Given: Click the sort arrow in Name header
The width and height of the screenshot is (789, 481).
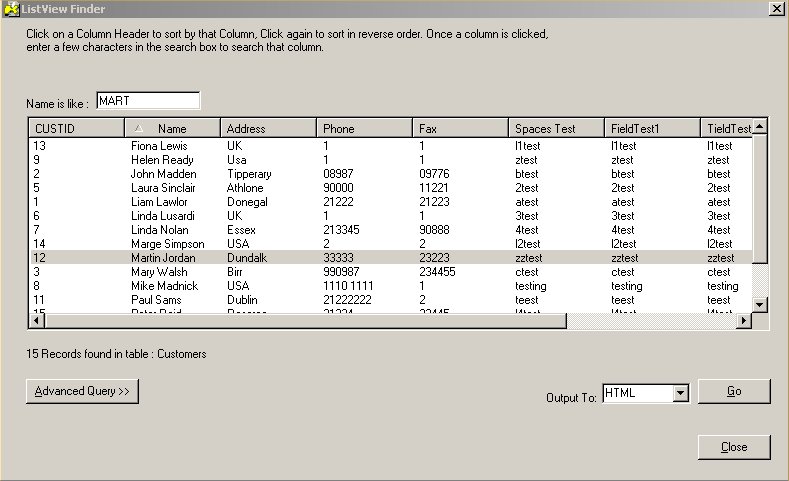Looking at the screenshot, I should pos(139,128).
